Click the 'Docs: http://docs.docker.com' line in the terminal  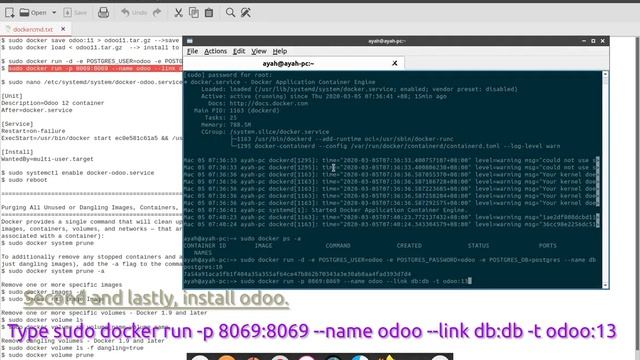pos(258,103)
